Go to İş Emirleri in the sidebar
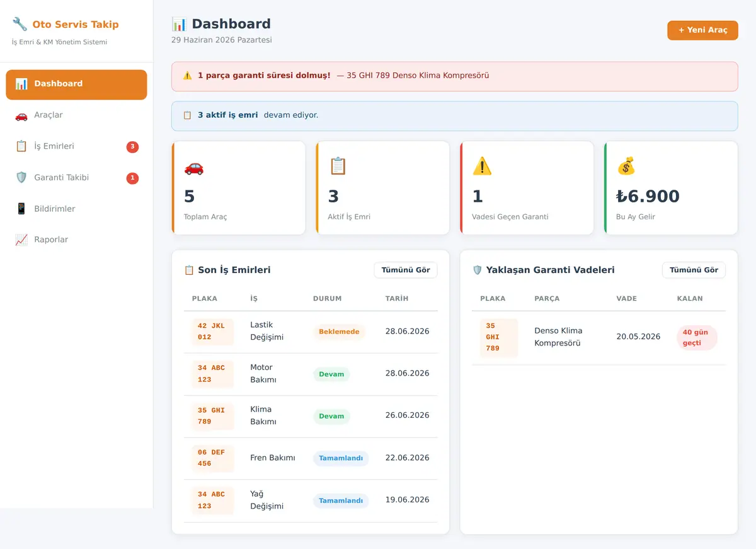Image resolution: width=756 pixels, height=549 pixels. click(76, 146)
